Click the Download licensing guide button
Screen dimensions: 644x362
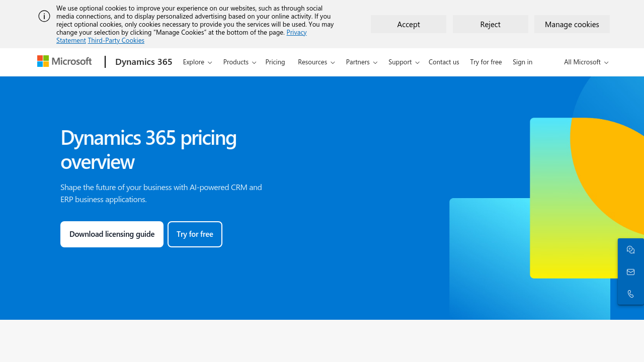pos(112,234)
